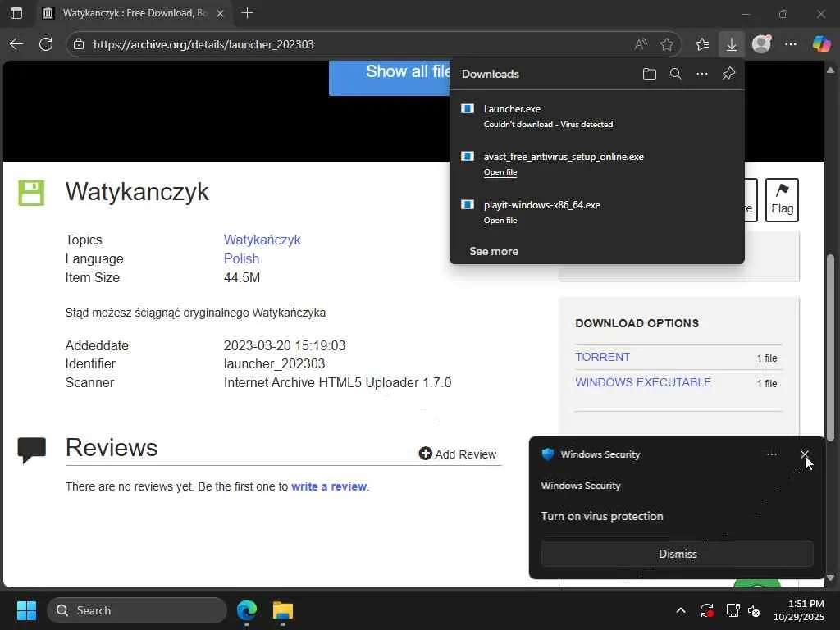
Task: Click the network tray icon
Action: (733, 610)
